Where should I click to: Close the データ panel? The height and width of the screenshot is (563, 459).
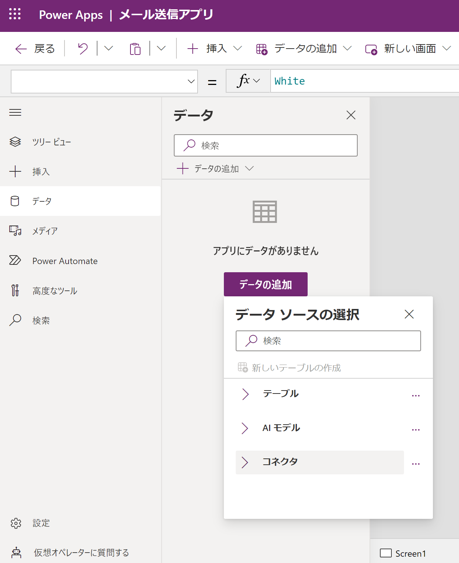pos(351,115)
